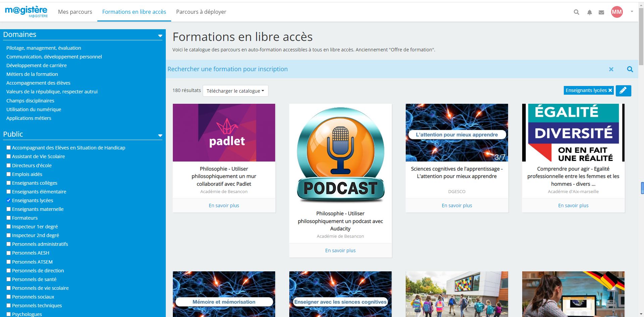
Task: Click the 180 résultats count text
Action: tap(187, 90)
